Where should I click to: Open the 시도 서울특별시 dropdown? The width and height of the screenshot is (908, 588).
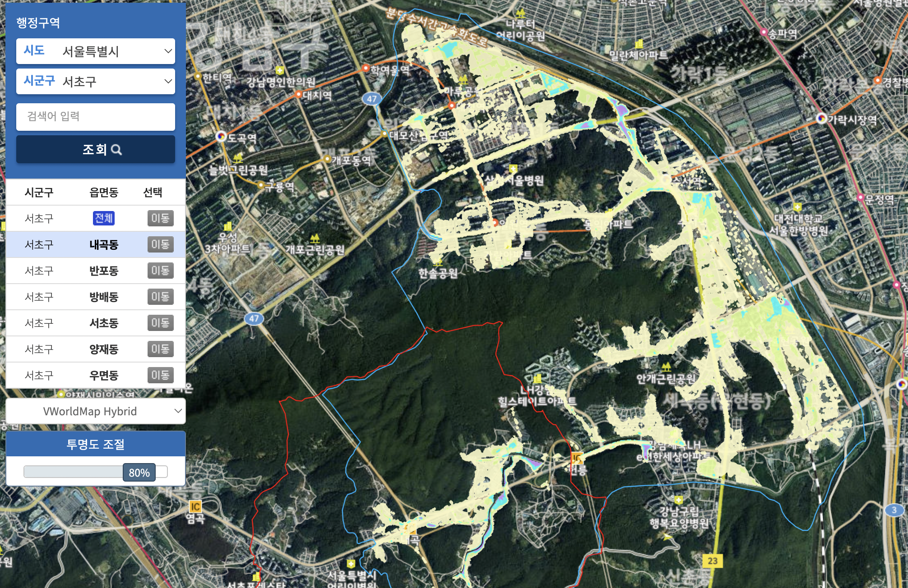96,51
